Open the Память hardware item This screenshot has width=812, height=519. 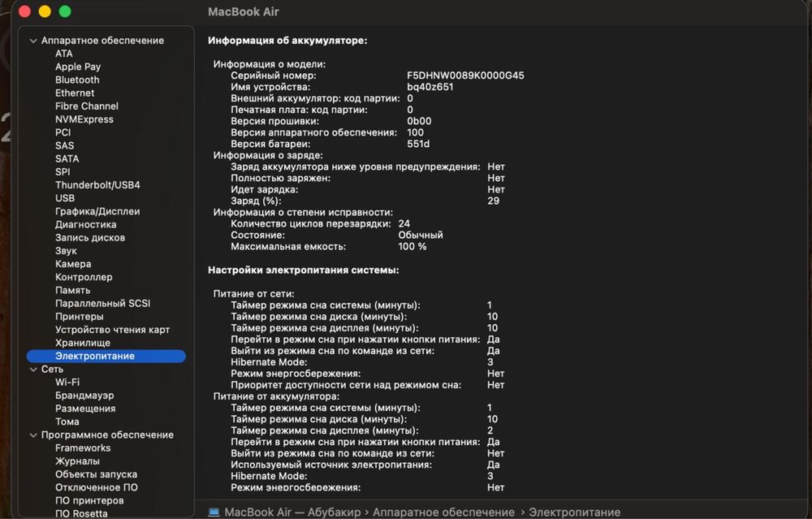pyautogui.click(x=72, y=290)
